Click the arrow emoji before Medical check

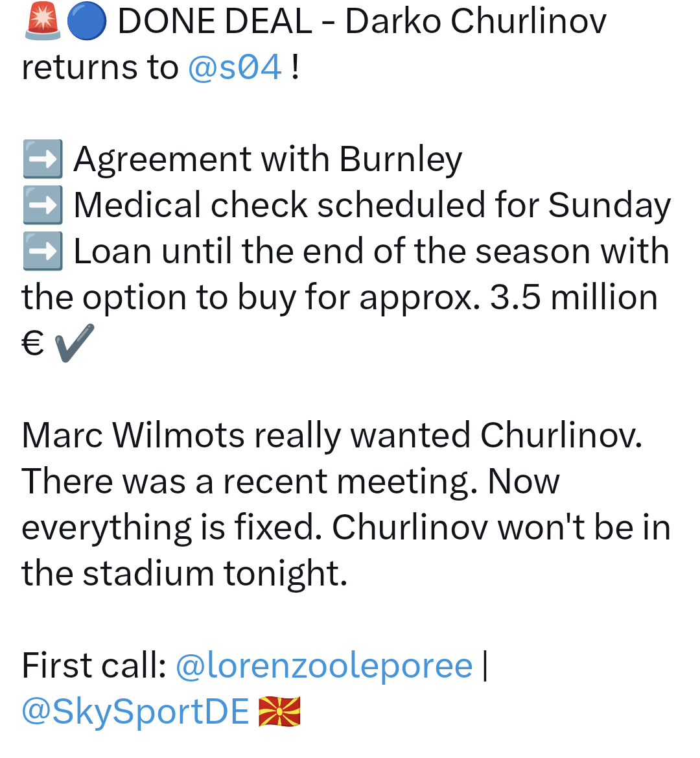coord(43,205)
